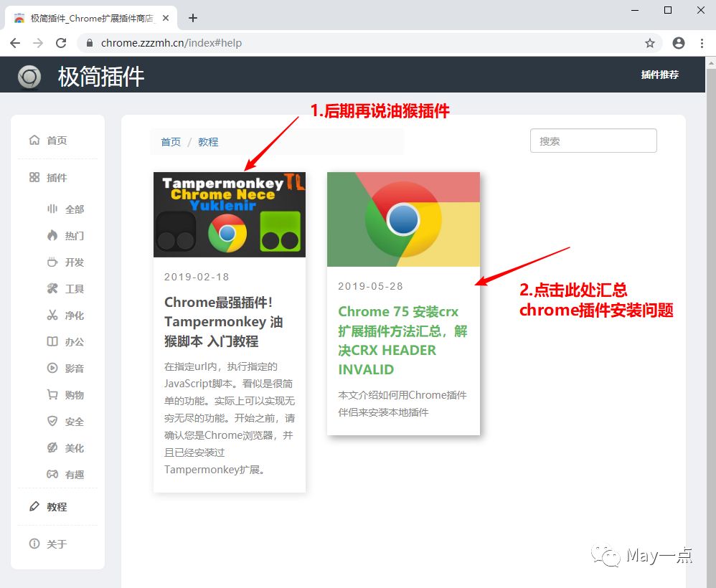
Task: Select the 热门 sidebar category
Action: (75, 236)
